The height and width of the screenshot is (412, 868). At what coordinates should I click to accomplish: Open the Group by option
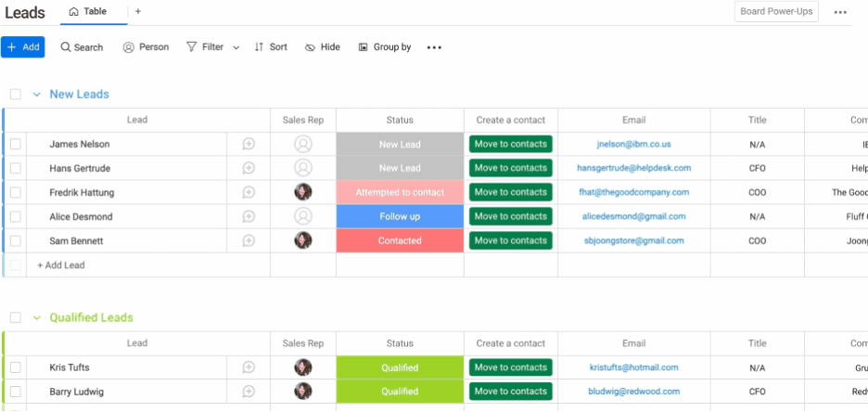[x=385, y=47]
